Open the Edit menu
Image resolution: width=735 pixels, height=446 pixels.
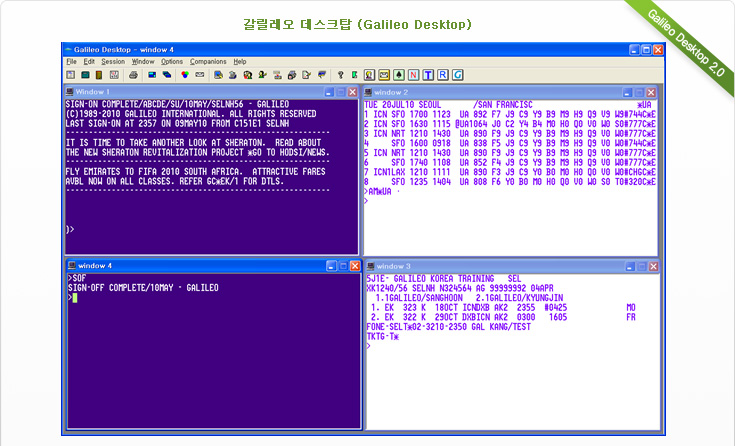point(89,61)
